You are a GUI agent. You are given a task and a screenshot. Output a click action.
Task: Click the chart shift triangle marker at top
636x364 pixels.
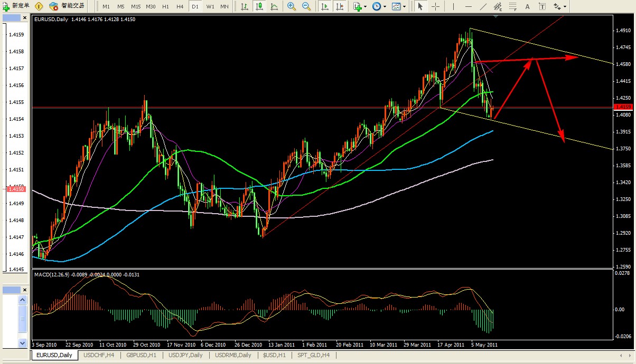click(x=495, y=17)
